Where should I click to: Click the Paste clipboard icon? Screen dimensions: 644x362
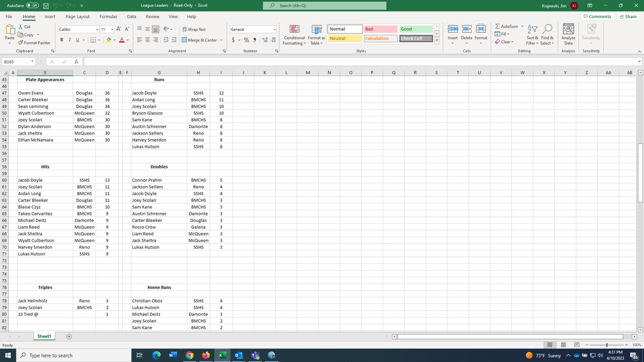pos(9,29)
